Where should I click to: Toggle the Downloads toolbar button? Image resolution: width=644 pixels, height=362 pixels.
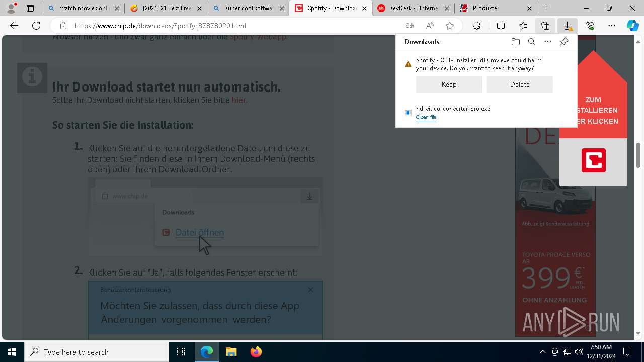[x=568, y=26]
